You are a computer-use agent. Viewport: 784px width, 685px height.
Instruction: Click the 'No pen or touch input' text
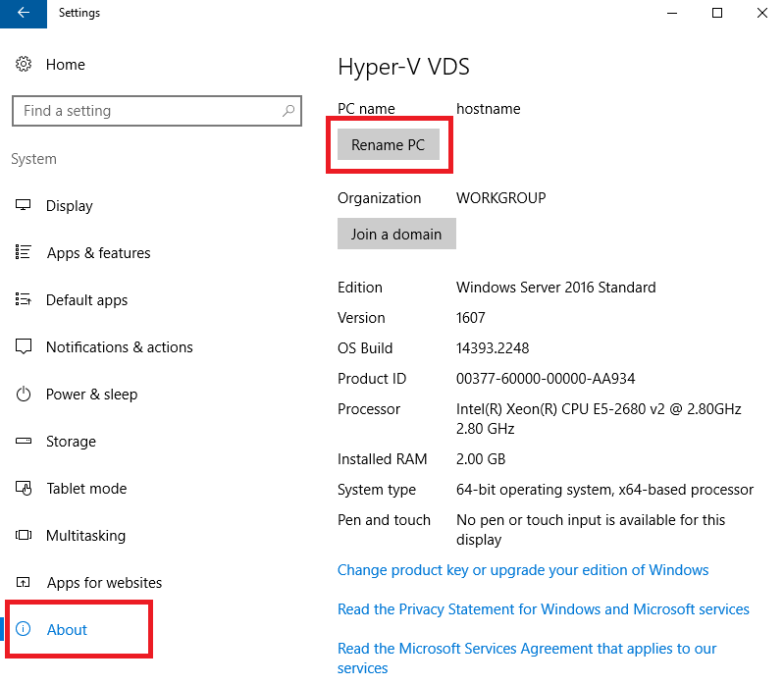tap(591, 530)
